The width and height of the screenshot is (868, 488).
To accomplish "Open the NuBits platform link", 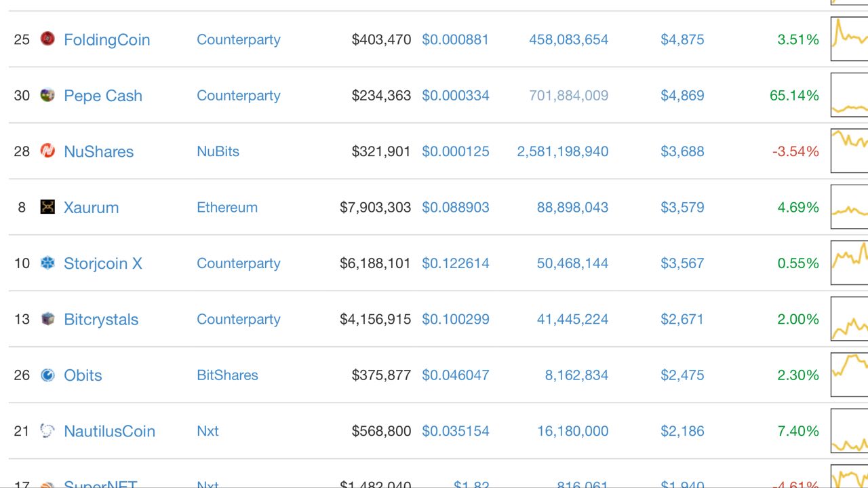I will [218, 151].
